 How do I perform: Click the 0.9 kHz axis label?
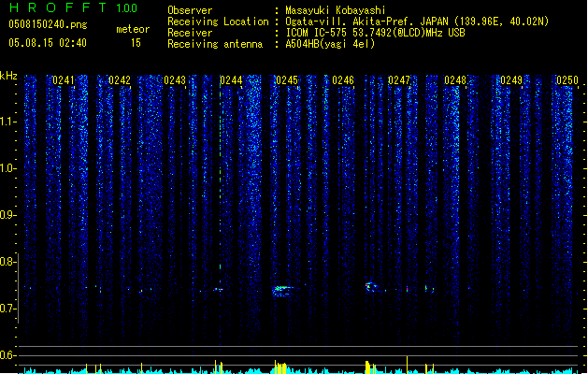[x=7, y=215]
